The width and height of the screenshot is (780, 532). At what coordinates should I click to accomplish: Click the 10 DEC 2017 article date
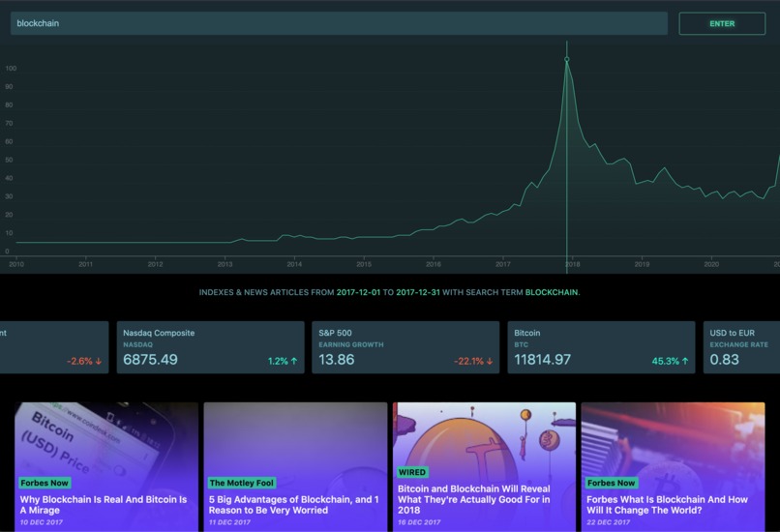(x=42, y=522)
